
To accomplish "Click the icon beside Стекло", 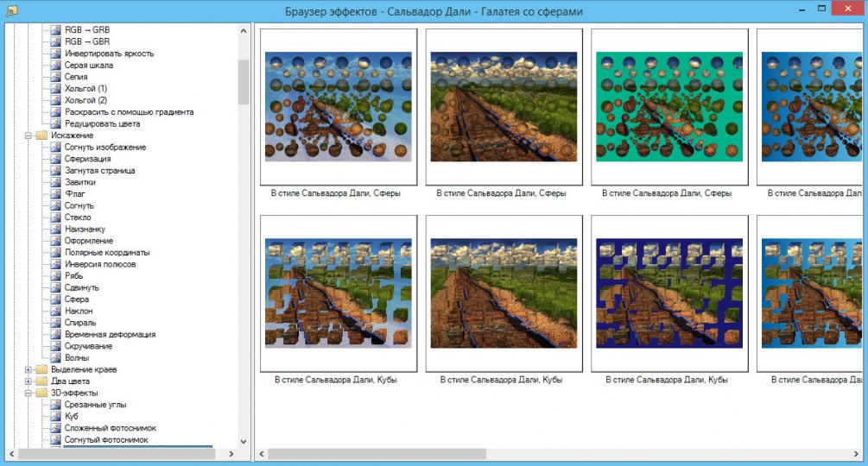I will coord(55,217).
